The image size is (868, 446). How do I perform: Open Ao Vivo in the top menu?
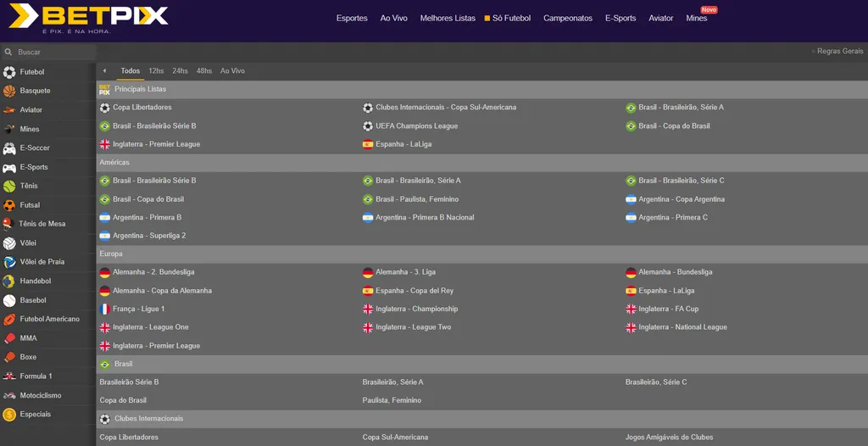(393, 19)
